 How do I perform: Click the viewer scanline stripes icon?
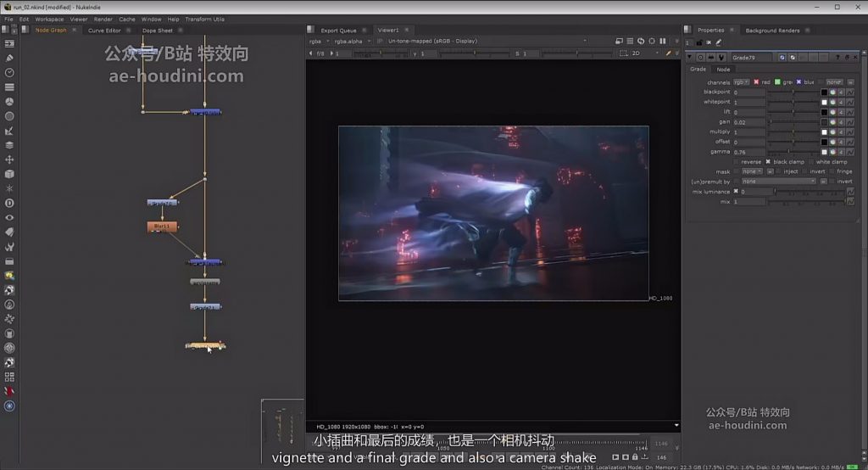[630, 41]
